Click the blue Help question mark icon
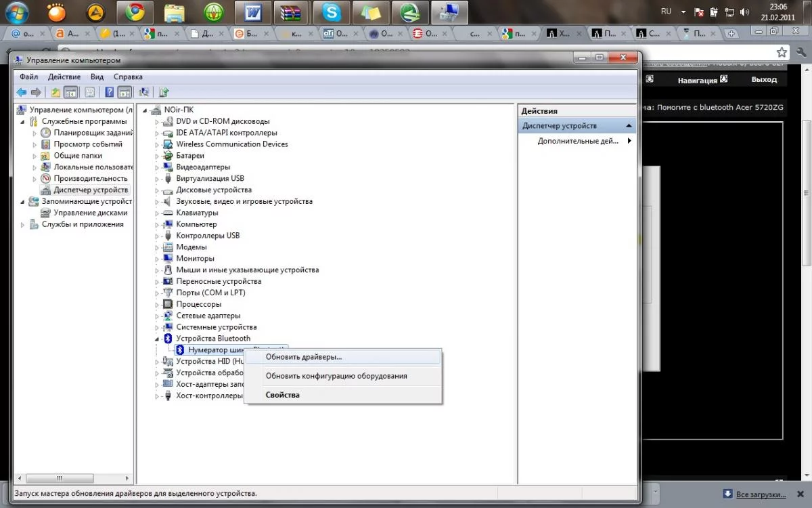Viewport: 812px width, 508px height. (109, 92)
